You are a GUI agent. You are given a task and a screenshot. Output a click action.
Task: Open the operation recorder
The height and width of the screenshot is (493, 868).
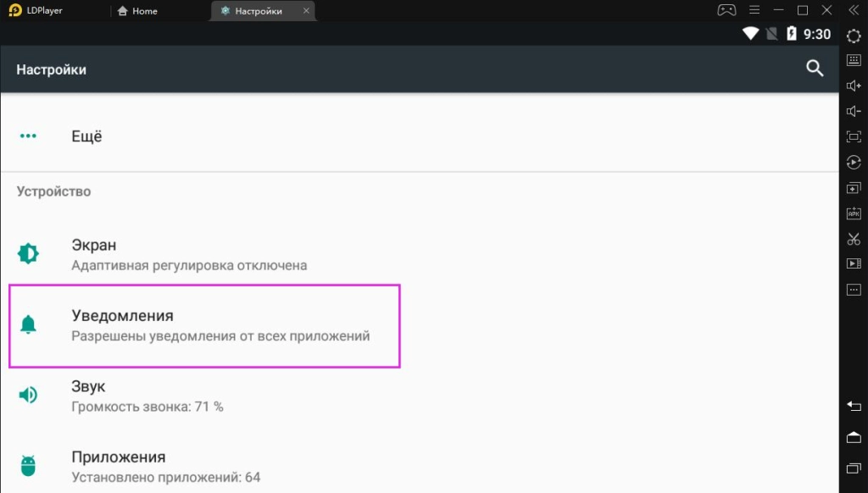(x=854, y=263)
